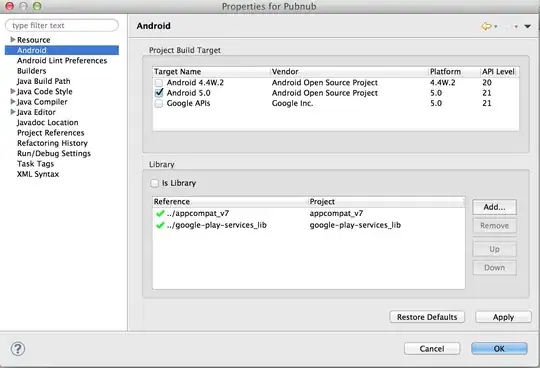Image resolution: width=540 pixels, height=368 pixels.
Task: Click the Up button
Action: [x=495, y=249]
